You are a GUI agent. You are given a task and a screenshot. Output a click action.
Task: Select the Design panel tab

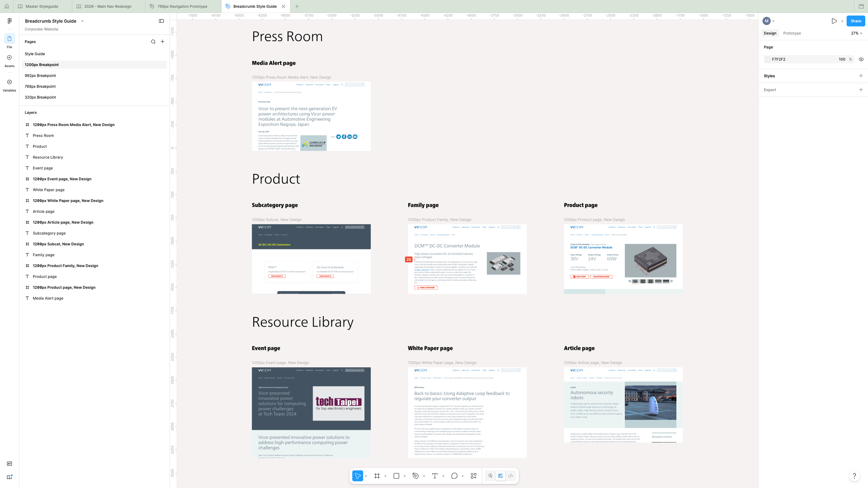pos(770,33)
